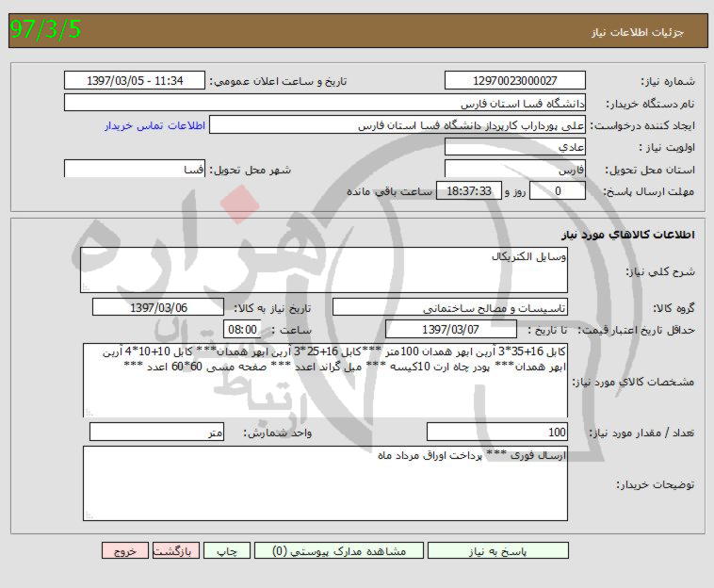The width and height of the screenshot is (714, 588).
Task: Click the بازگشت back button
Action: point(174,551)
